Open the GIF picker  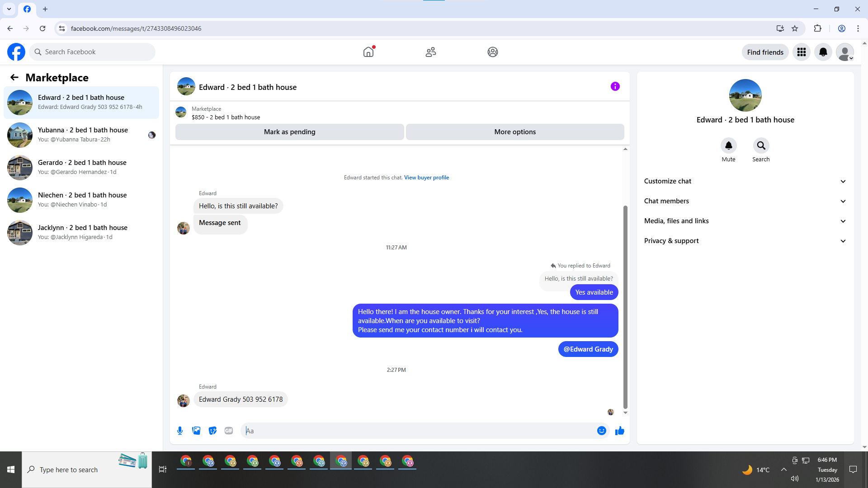(229, 431)
